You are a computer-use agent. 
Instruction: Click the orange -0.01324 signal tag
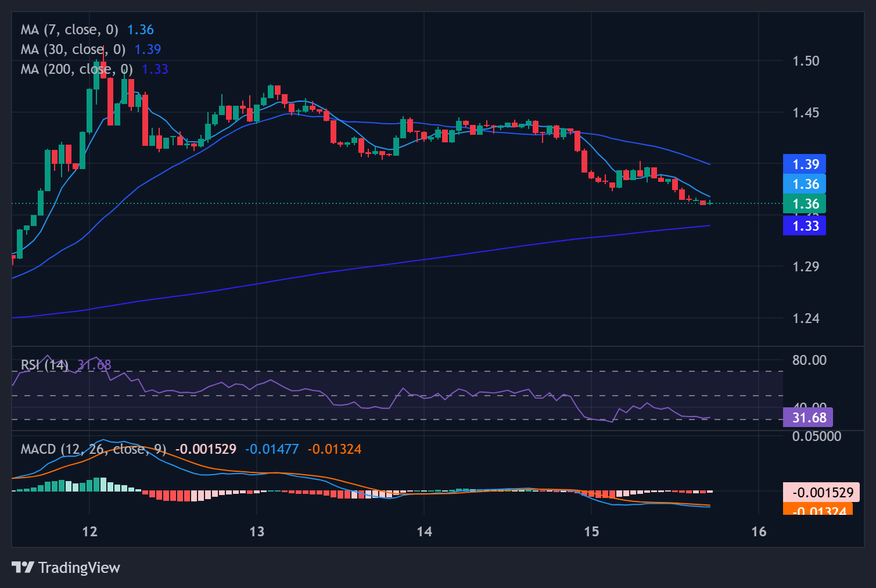click(818, 510)
